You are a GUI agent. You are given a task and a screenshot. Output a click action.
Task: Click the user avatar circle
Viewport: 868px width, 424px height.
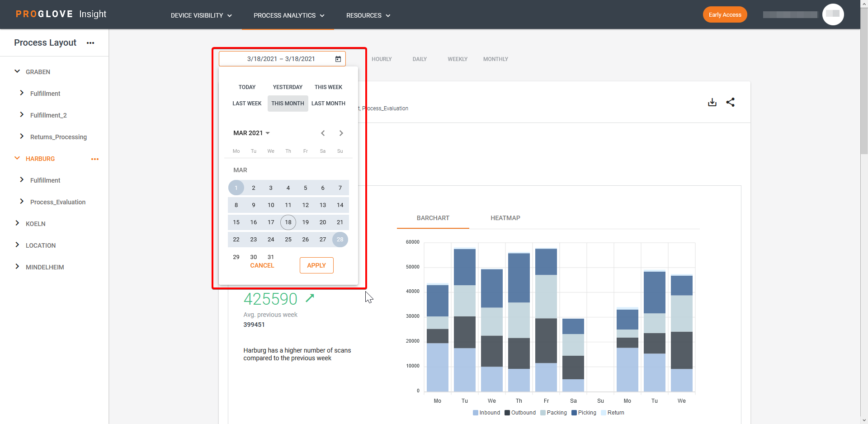pyautogui.click(x=833, y=14)
